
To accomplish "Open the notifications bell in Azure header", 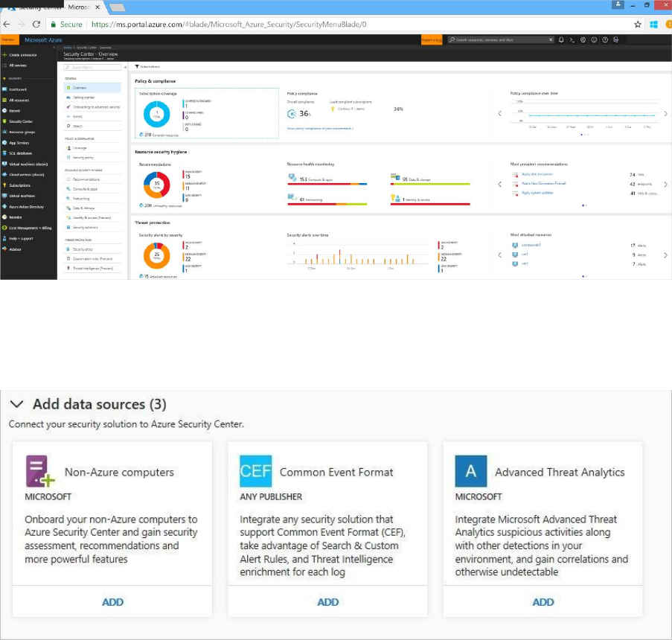I will coord(561,40).
